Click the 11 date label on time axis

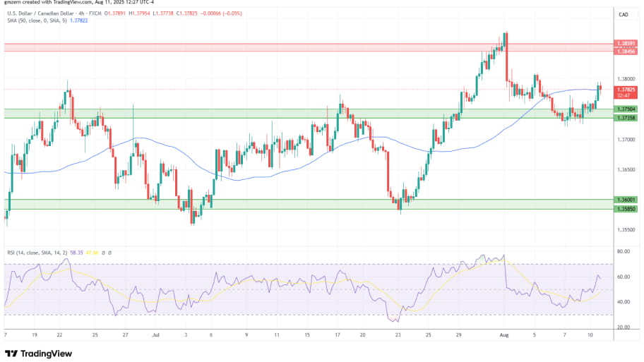click(x=277, y=335)
